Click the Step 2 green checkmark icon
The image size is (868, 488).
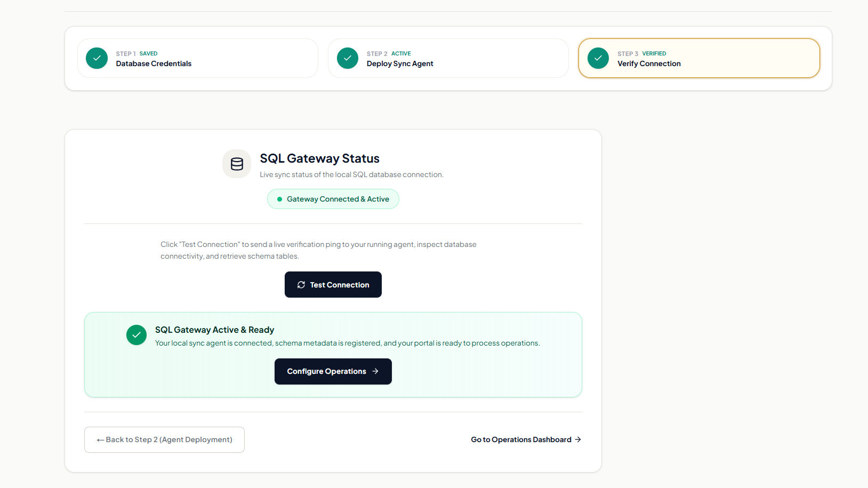click(348, 58)
